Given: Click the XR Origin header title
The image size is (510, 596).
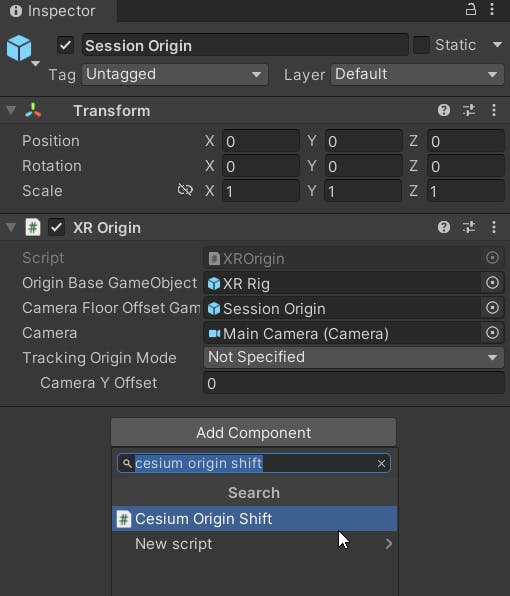Looking at the screenshot, I should click(x=107, y=228).
